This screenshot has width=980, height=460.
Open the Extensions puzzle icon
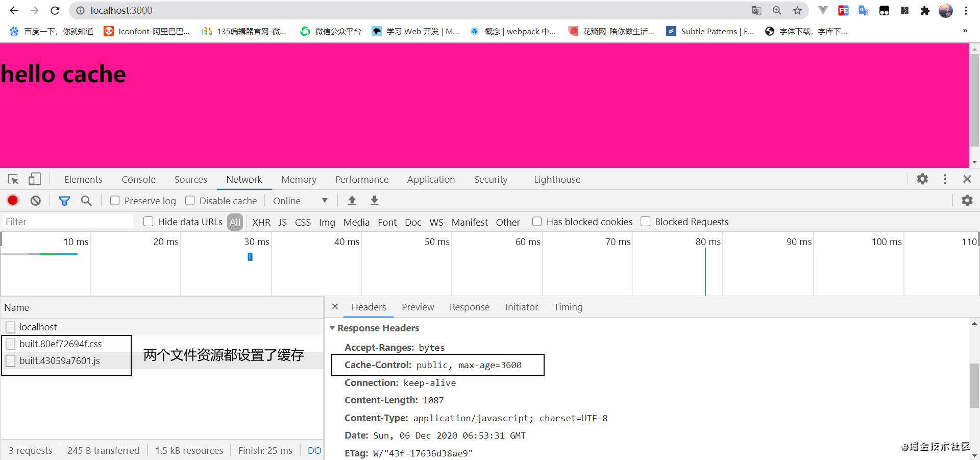tap(925, 10)
